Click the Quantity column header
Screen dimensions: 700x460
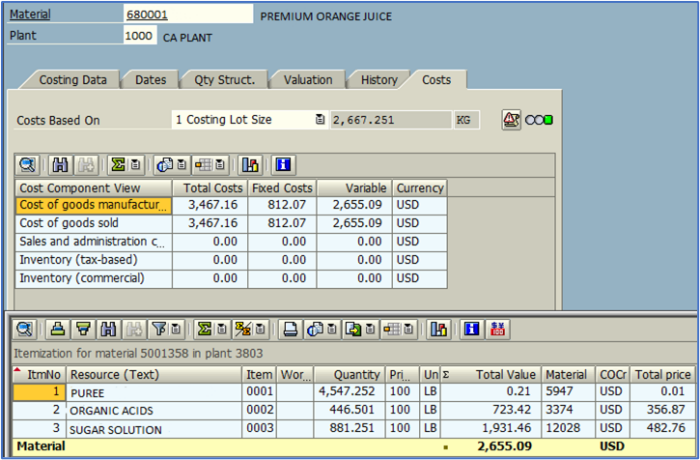point(349,374)
